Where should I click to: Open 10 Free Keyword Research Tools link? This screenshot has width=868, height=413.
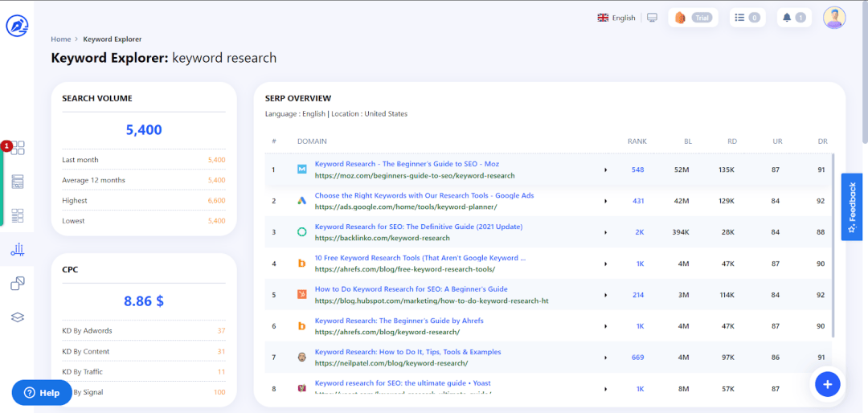420,258
